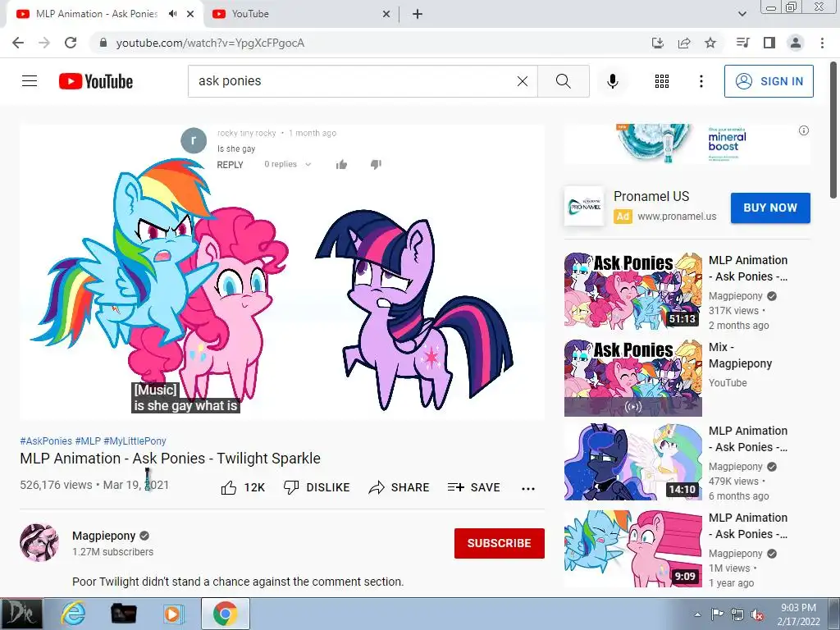The width and height of the screenshot is (840, 630).
Task: Click the #AskPonies hashtag
Action: (x=46, y=441)
